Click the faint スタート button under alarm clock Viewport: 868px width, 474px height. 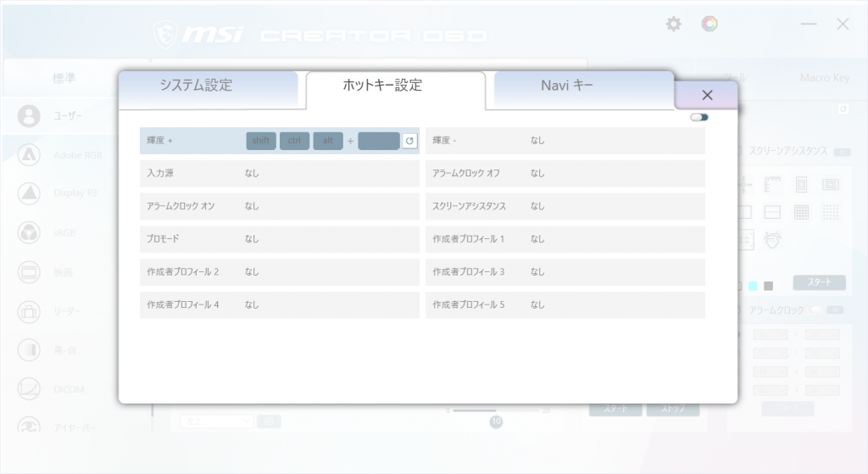[x=787, y=410]
